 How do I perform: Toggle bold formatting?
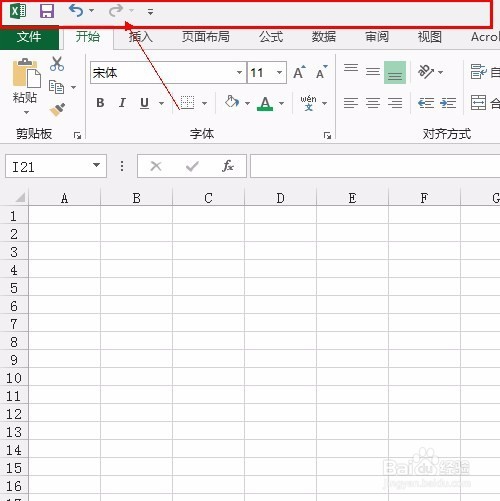[x=100, y=103]
